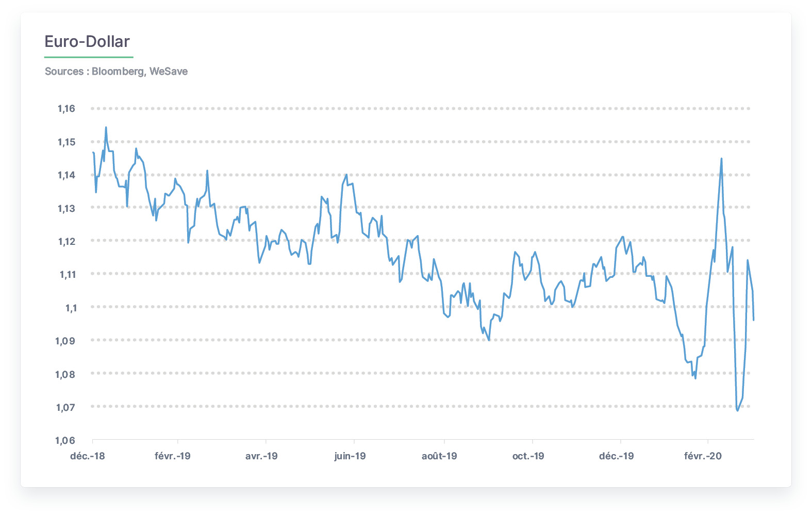Click the avr.-19 axis marker
Screen dimensions: 812x516
coord(261,456)
